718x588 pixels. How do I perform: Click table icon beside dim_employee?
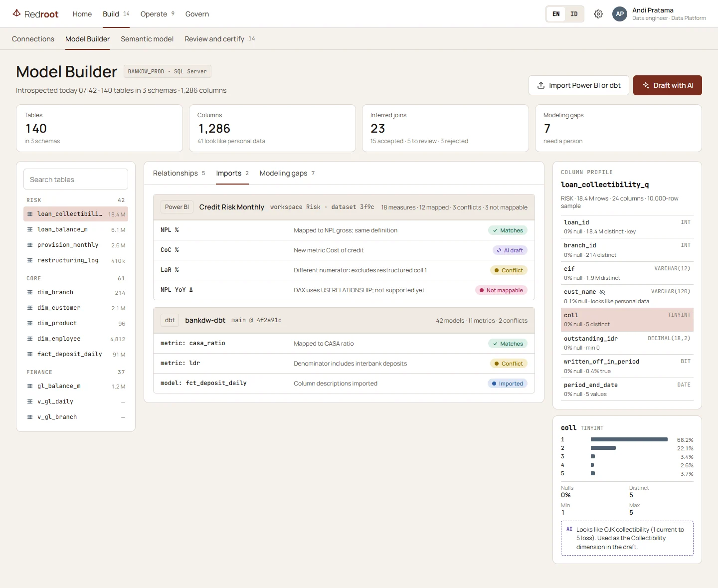[30, 339]
